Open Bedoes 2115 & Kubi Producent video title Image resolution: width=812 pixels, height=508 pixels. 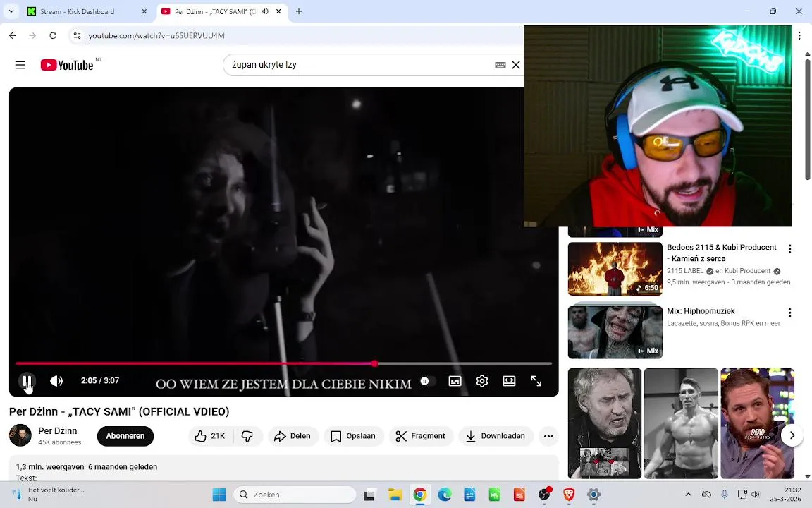(x=721, y=253)
